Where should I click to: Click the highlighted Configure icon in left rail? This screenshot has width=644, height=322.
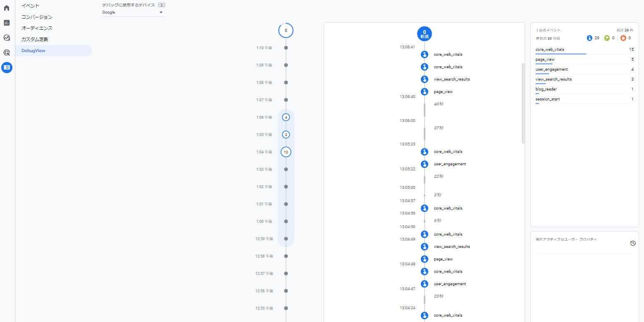click(x=7, y=67)
